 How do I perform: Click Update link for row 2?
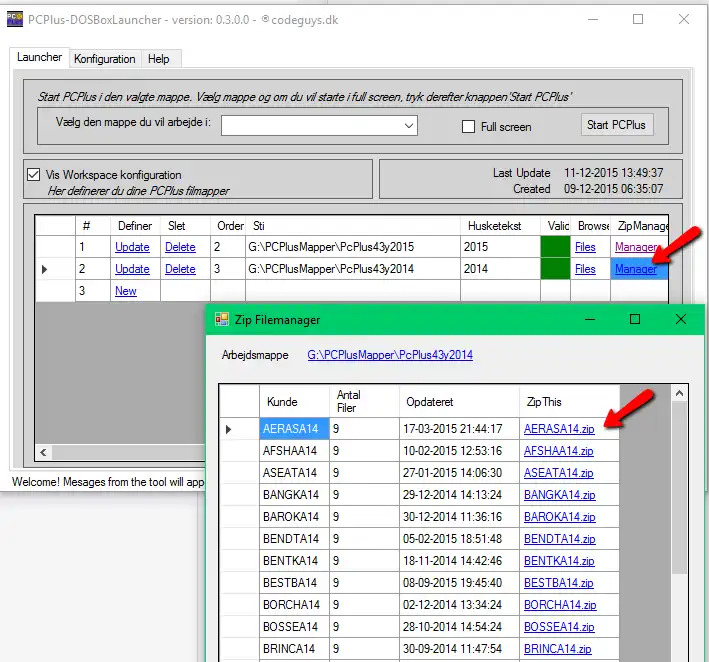pos(132,269)
